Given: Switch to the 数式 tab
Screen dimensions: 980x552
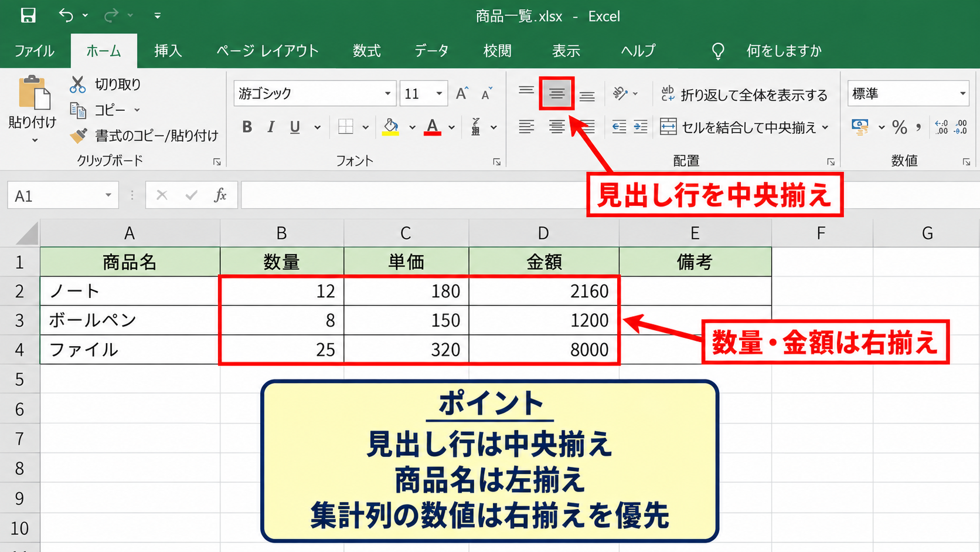Looking at the screenshot, I should (x=367, y=51).
